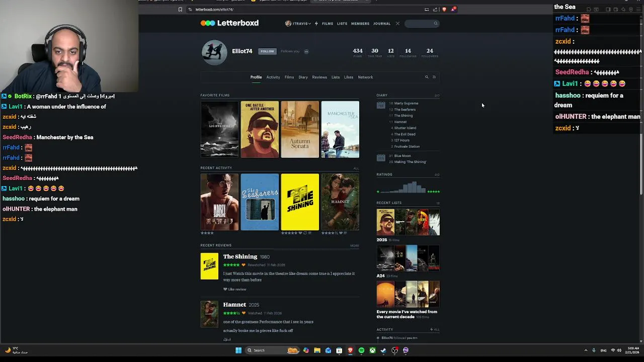Switch to the Network tab
The height and width of the screenshot is (362, 644).
pos(365,77)
